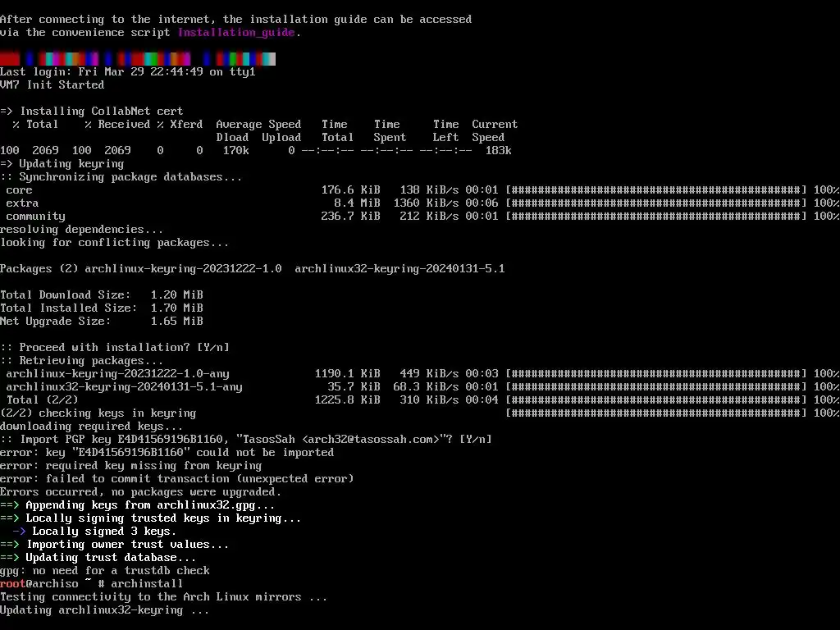Click '==> Importing owner trust values...' line

point(115,545)
